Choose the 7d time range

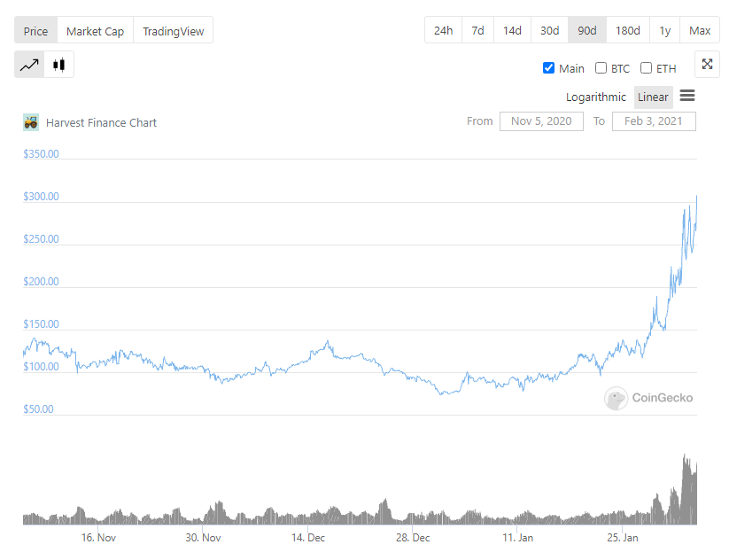pyautogui.click(x=478, y=30)
